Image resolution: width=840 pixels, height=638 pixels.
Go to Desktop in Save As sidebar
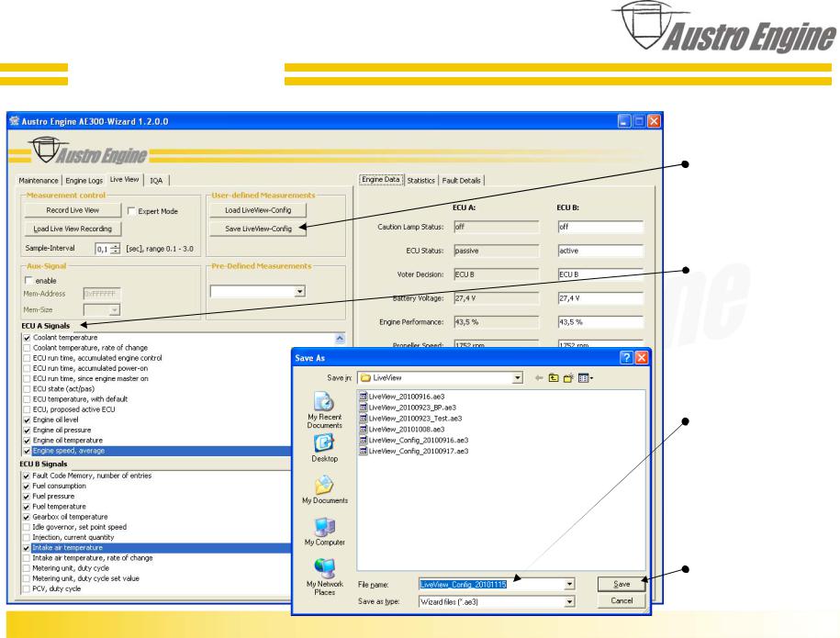[x=324, y=448]
